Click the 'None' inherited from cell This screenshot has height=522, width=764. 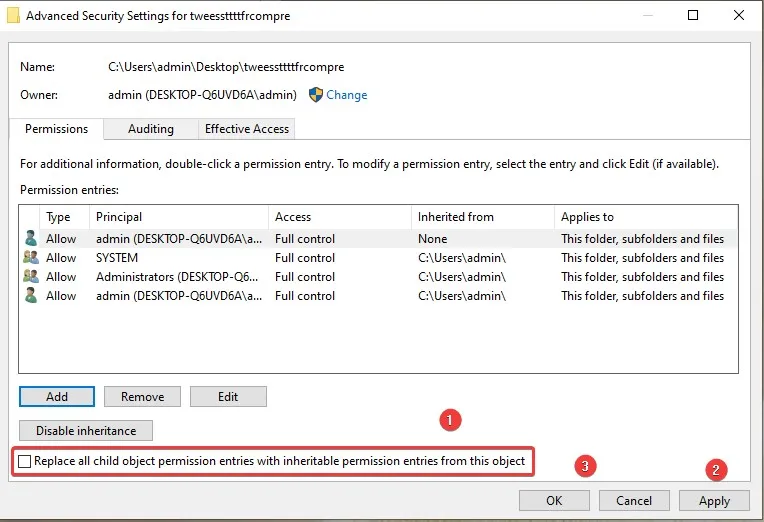(x=433, y=239)
